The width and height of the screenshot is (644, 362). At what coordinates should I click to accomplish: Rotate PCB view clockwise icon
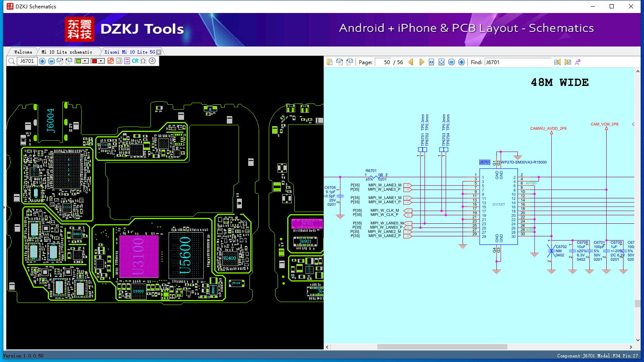[x=60, y=61]
